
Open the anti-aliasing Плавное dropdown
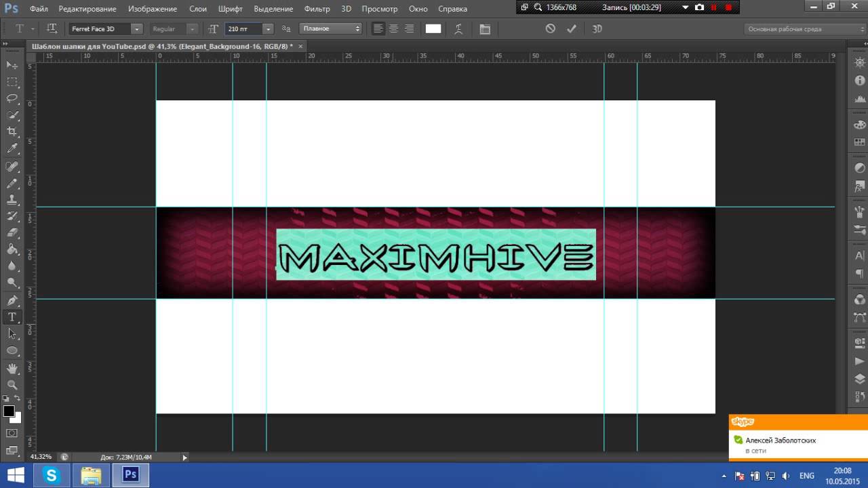(x=330, y=28)
